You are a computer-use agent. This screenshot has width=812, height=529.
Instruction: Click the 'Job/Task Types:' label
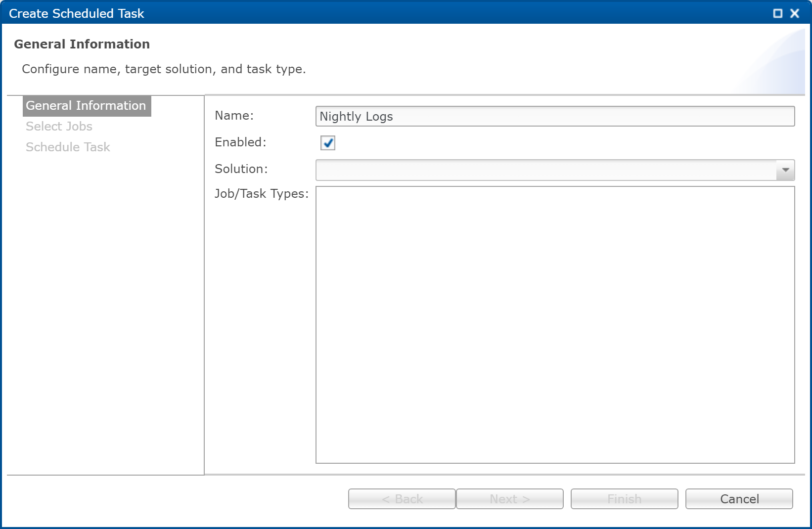tap(261, 194)
